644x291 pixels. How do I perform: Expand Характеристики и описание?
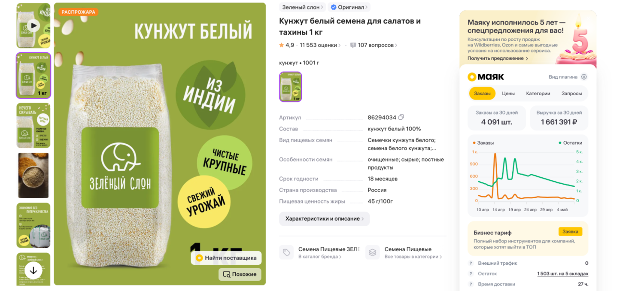(325, 218)
